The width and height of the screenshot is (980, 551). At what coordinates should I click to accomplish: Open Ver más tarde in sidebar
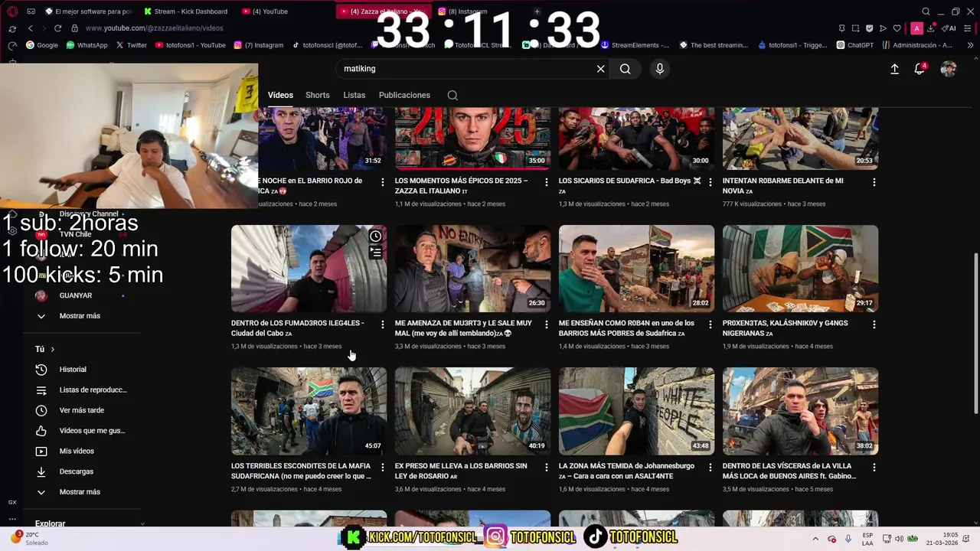pyautogui.click(x=81, y=410)
